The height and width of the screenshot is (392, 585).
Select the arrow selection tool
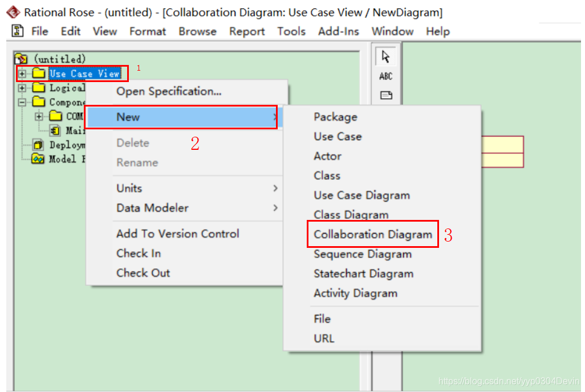pyautogui.click(x=386, y=57)
